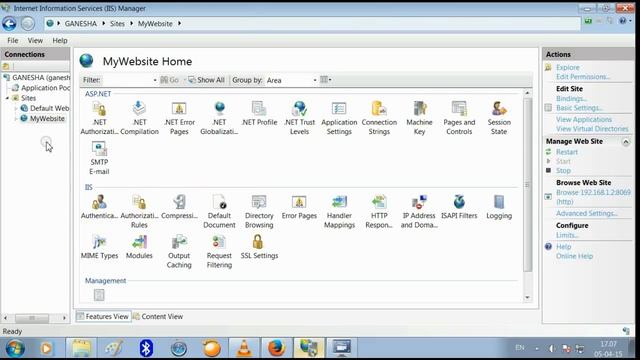The height and width of the screenshot is (360, 640).
Task: Open the Help menu
Action: click(x=60, y=40)
